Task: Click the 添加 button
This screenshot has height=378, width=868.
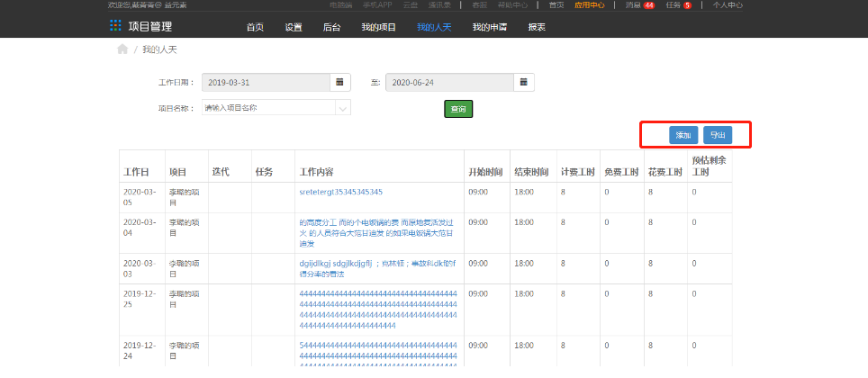Action: [683, 135]
